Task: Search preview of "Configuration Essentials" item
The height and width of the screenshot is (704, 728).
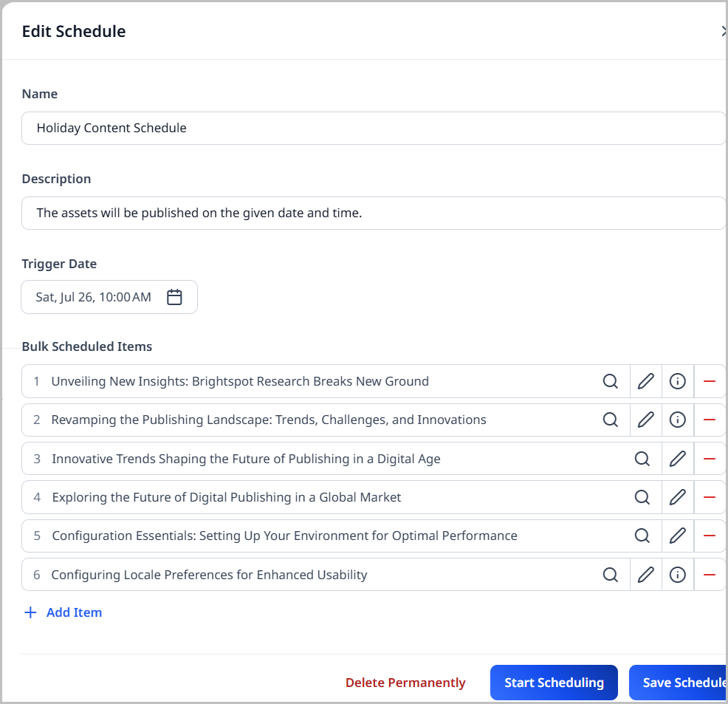Action: 642,536
